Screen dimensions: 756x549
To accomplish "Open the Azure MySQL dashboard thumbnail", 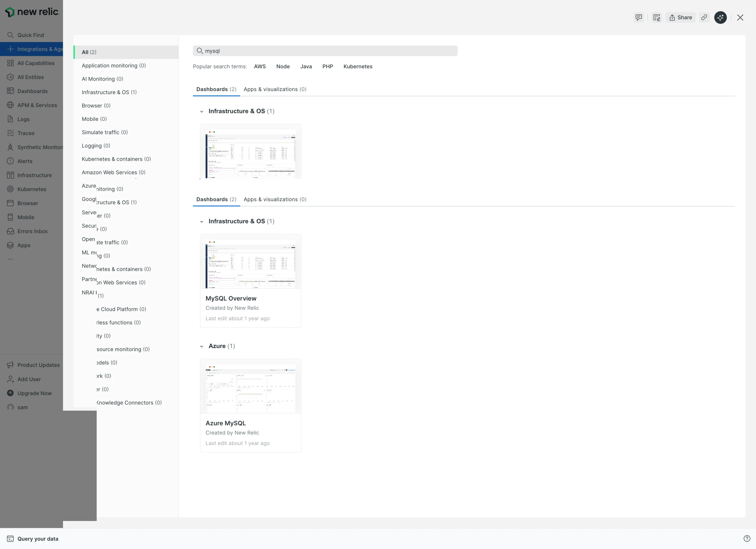I will coord(250,386).
